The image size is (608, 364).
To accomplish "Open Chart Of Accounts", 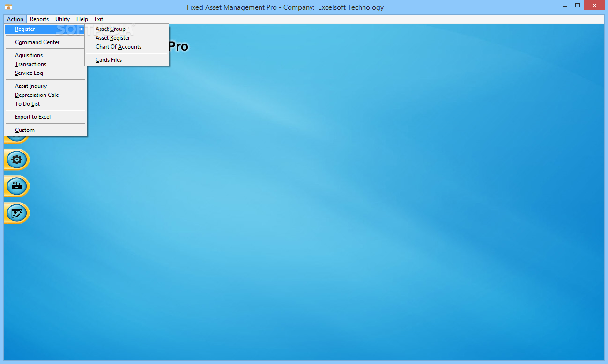I will [x=126, y=47].
